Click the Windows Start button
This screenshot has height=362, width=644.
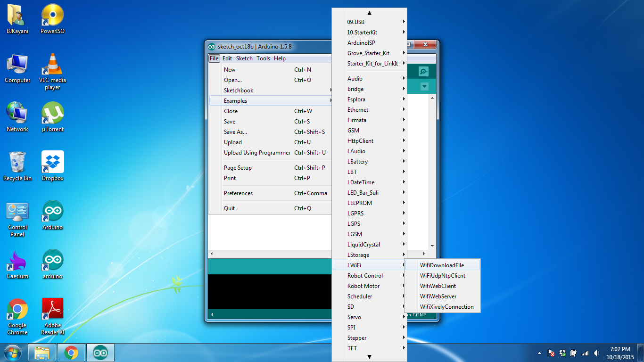click(13, 353)
